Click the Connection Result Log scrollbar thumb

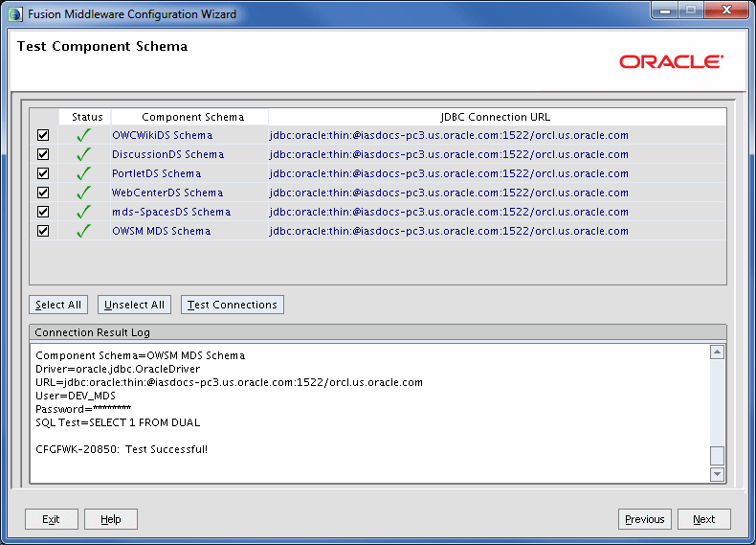pos(717,456)
